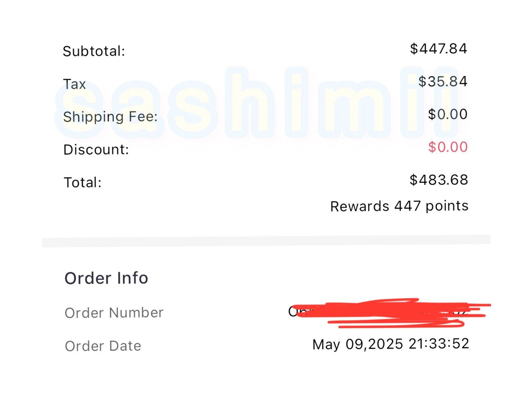Click the gray section divider bar

coord(266,241)
